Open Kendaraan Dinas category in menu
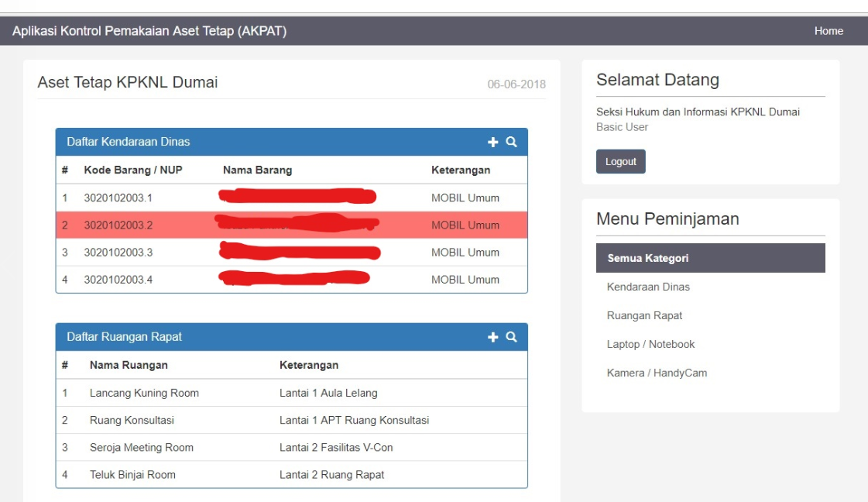Image resolution: width=868 pixels, height=502 pixels. point(648,287)
